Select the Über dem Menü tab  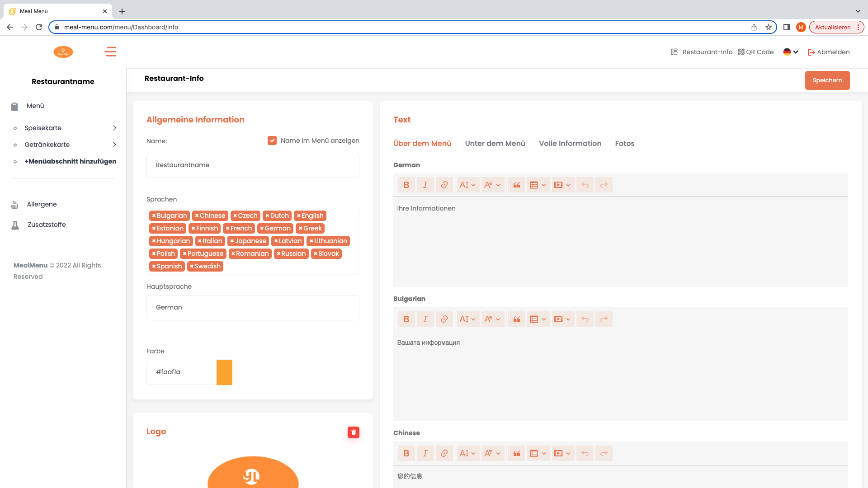click(422, 143)
